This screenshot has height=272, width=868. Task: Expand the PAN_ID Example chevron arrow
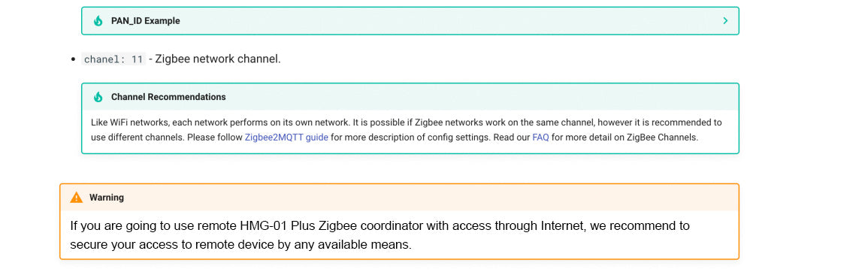pos(725,21)
